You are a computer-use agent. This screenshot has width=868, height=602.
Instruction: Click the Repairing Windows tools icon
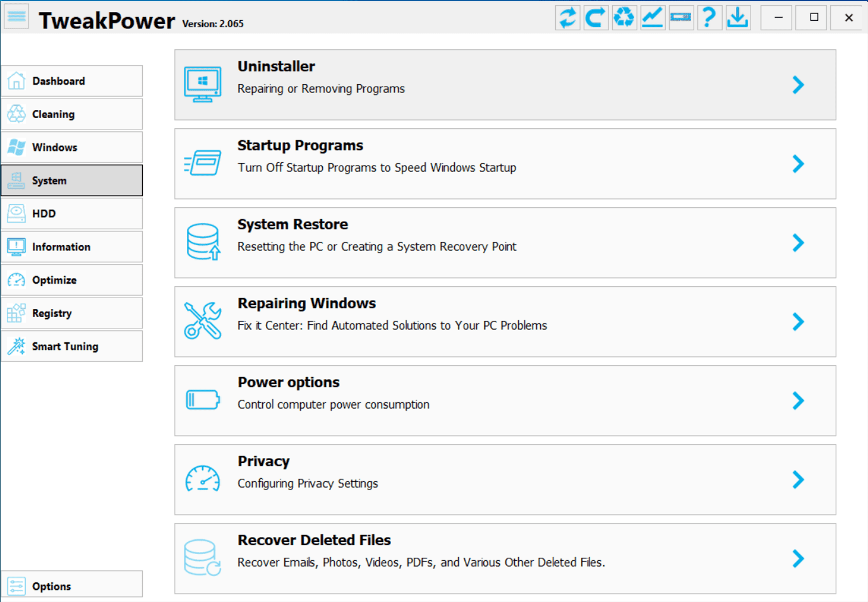pos(203,320)
